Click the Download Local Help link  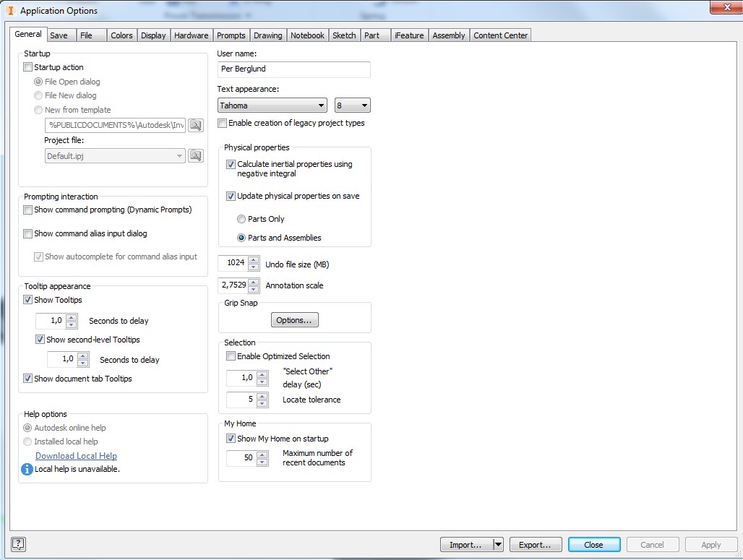(x=76, y=455)
